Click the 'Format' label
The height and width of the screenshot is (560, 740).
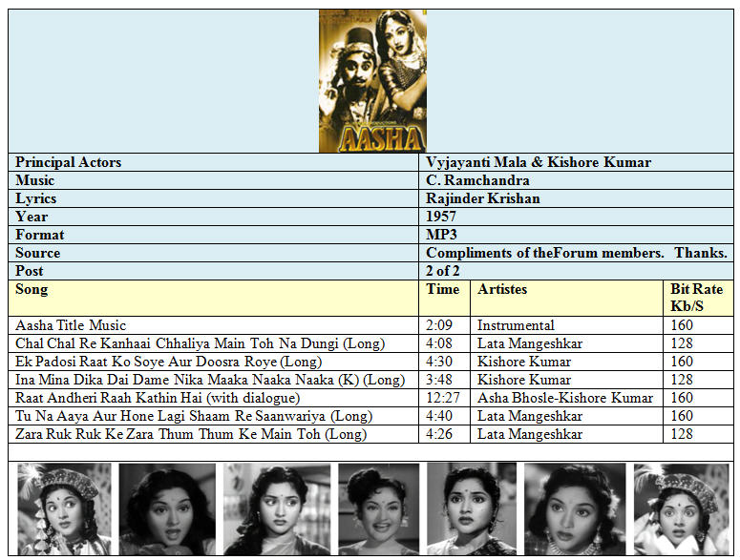click(40, 235)
